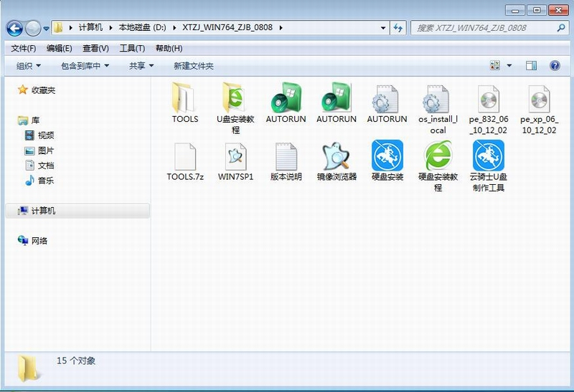
Task: Select the 云骑士U盘制作工具 icon
Action: (488, 156)
